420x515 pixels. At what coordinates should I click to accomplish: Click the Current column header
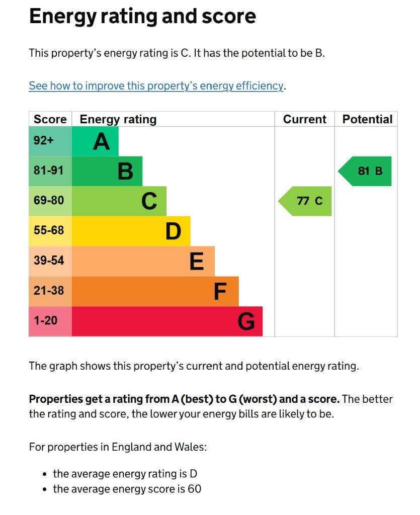305,119
